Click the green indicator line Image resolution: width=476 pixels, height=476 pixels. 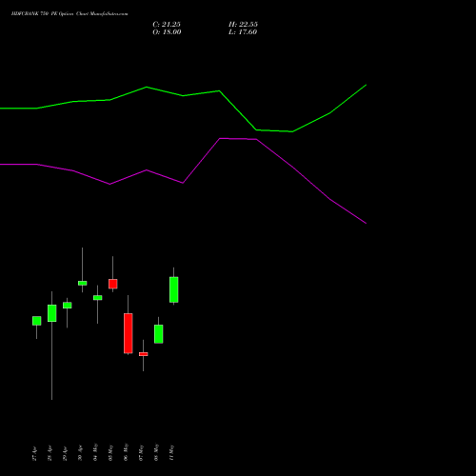coord(183,95)
